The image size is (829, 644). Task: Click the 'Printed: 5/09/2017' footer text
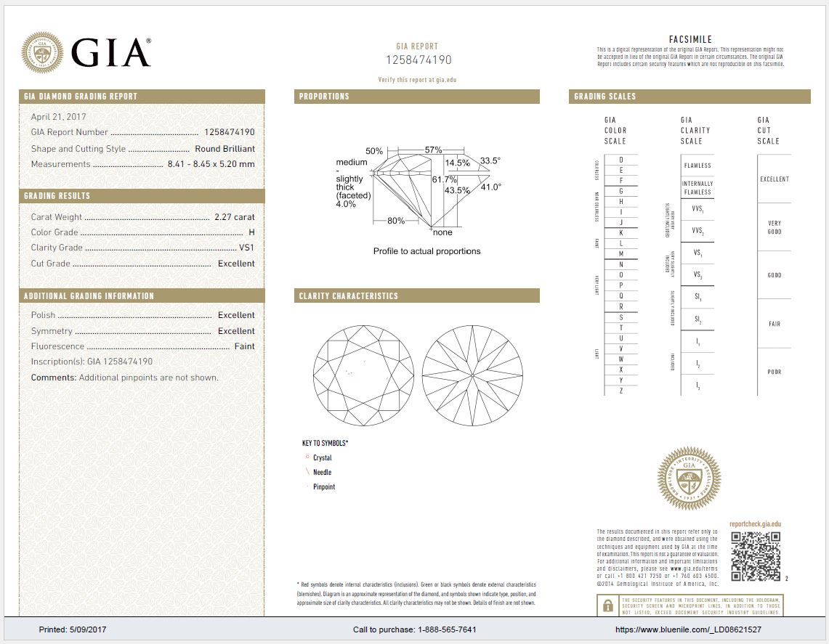(73, 629)
